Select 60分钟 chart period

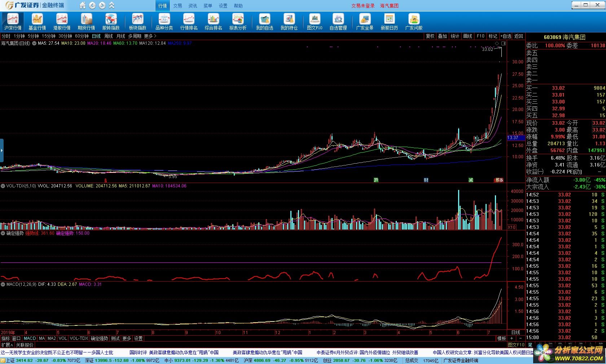(82, 36)
